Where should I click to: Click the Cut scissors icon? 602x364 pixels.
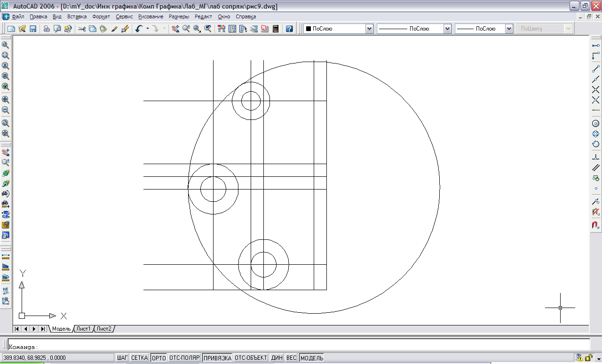pyautogui.click(x=82, y=29)
